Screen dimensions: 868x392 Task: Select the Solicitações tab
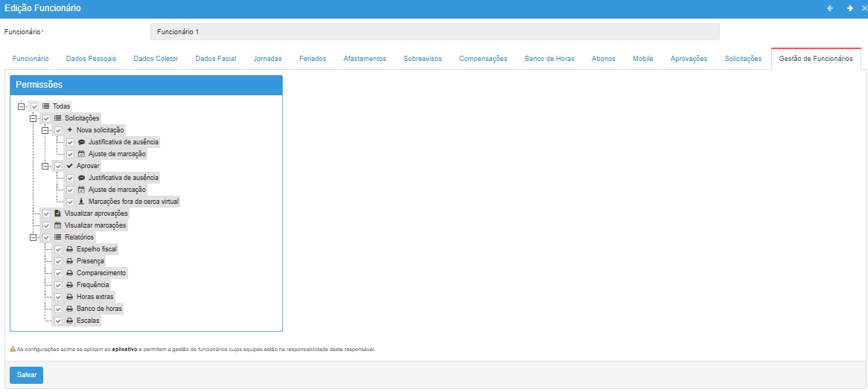[743, 59]
